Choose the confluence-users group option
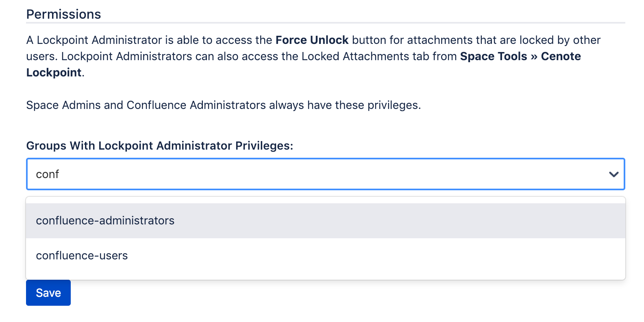 pyautogui.click(x=82, y=255)
